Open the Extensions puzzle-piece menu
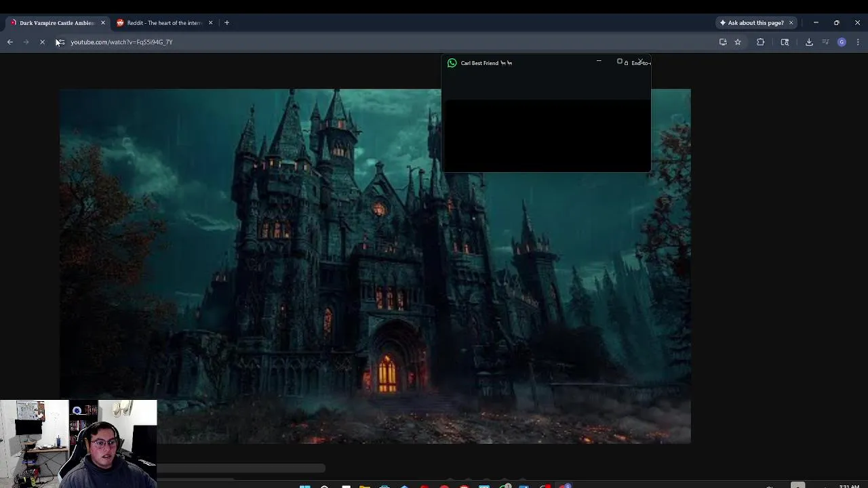 pos(760,42)
